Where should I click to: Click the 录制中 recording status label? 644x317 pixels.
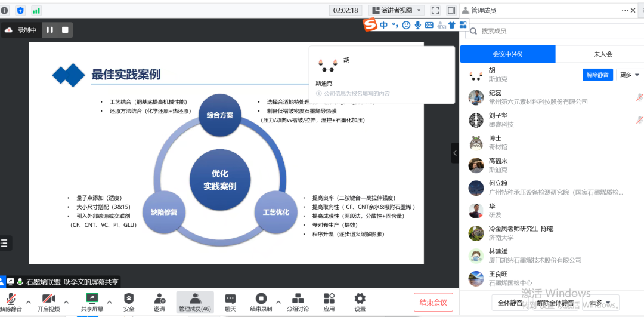27,30
